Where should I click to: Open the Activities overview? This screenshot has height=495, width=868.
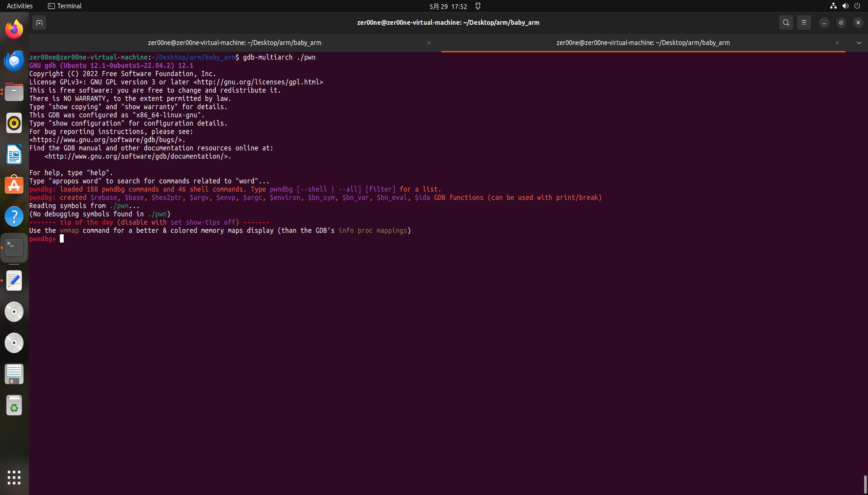(20, 6)
